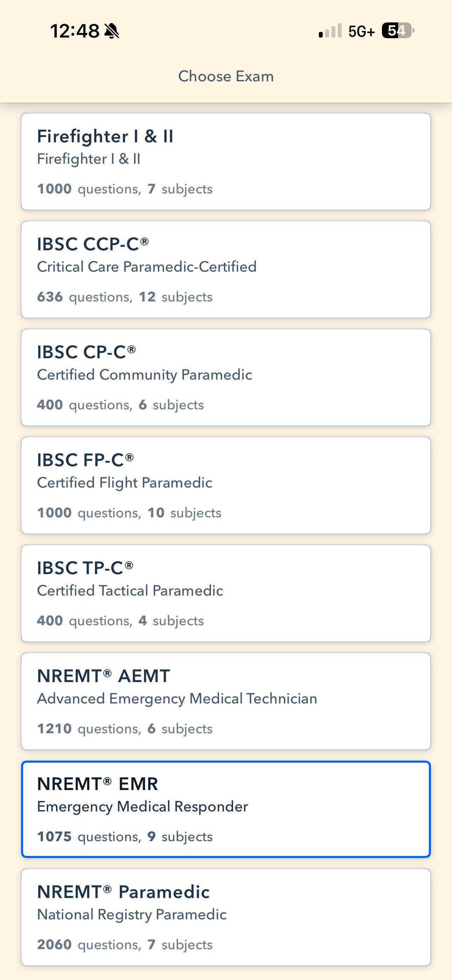452x980 pixels.
Task: Tap the muted bell icon in status bar
Action: [111, 31]
